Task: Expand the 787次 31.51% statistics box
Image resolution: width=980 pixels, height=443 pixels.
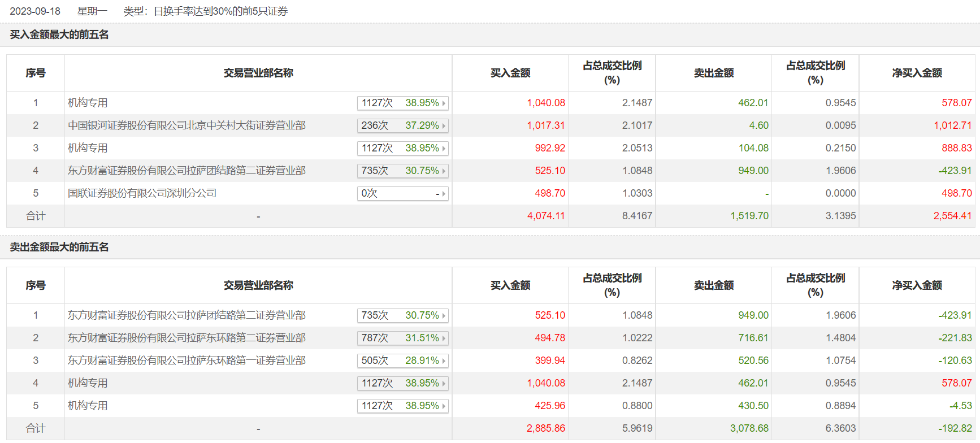Action: click(402, 338)
